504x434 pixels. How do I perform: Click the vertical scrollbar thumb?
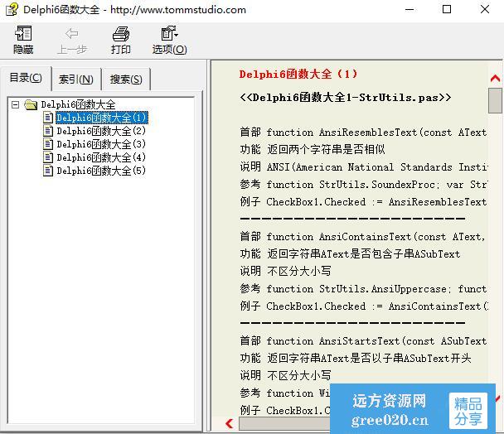495,100
